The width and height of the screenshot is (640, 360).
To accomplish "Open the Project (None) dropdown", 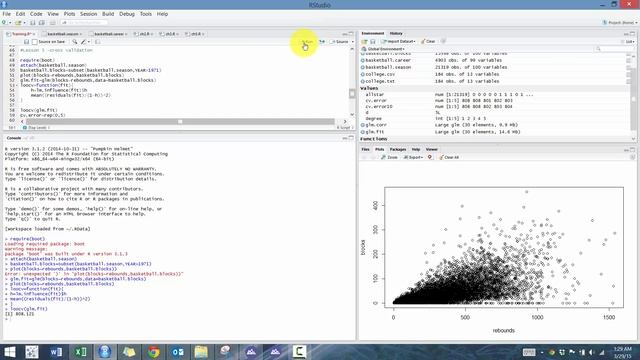I will 620,23.
